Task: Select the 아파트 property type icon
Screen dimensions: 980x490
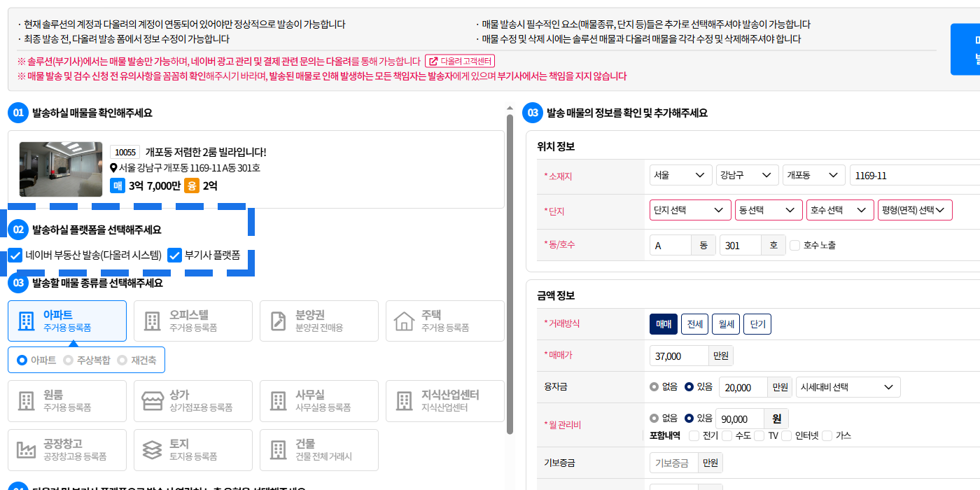Action: point(26,321)
